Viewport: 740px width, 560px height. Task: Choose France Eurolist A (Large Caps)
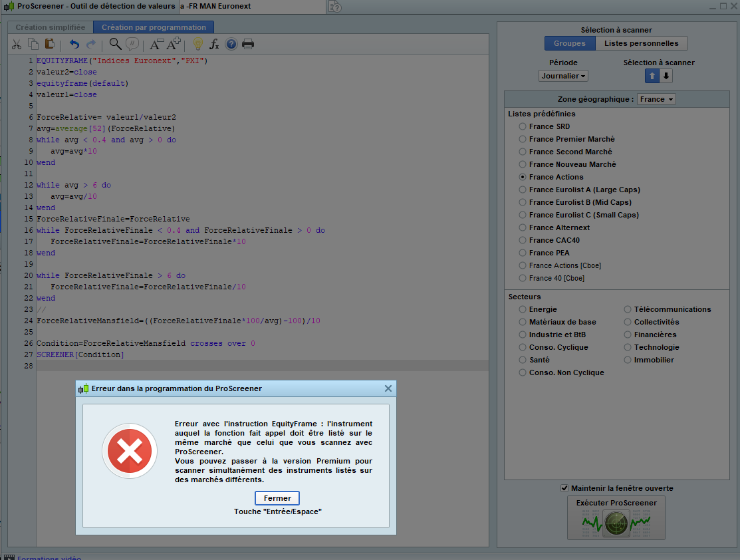523,190
